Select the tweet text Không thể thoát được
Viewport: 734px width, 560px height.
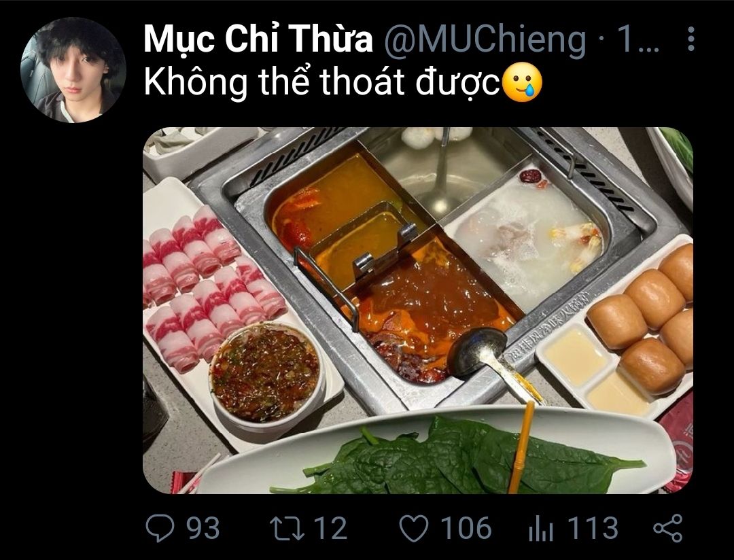[x=322, y=83]
